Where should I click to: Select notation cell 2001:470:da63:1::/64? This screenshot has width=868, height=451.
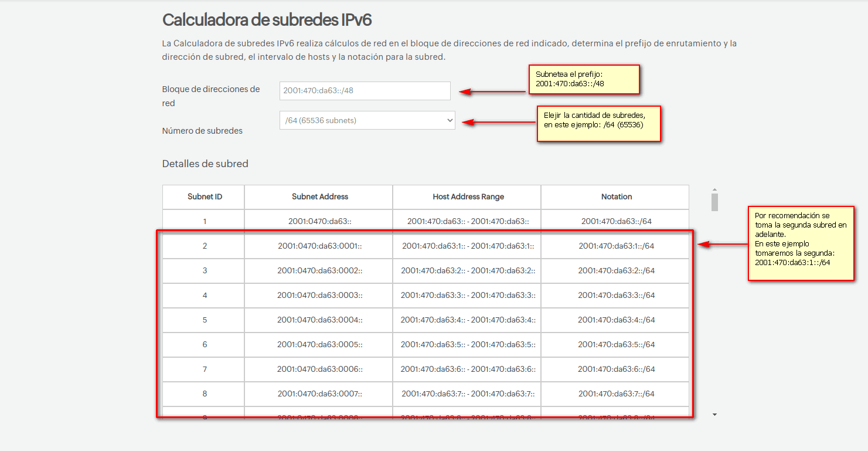(616, 246)
